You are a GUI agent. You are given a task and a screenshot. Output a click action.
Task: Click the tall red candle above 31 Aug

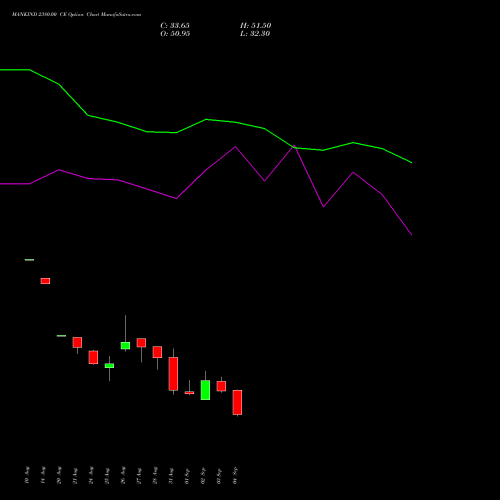173,374
